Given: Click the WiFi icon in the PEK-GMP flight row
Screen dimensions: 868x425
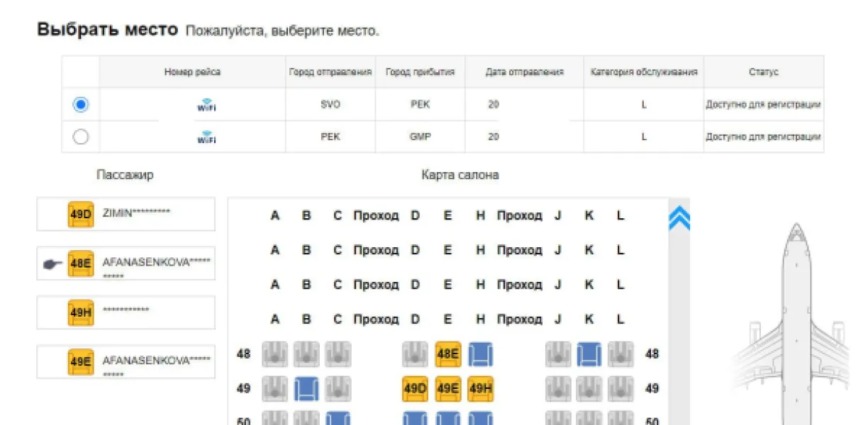Looking at the screenshot, I should pos(206,137).
